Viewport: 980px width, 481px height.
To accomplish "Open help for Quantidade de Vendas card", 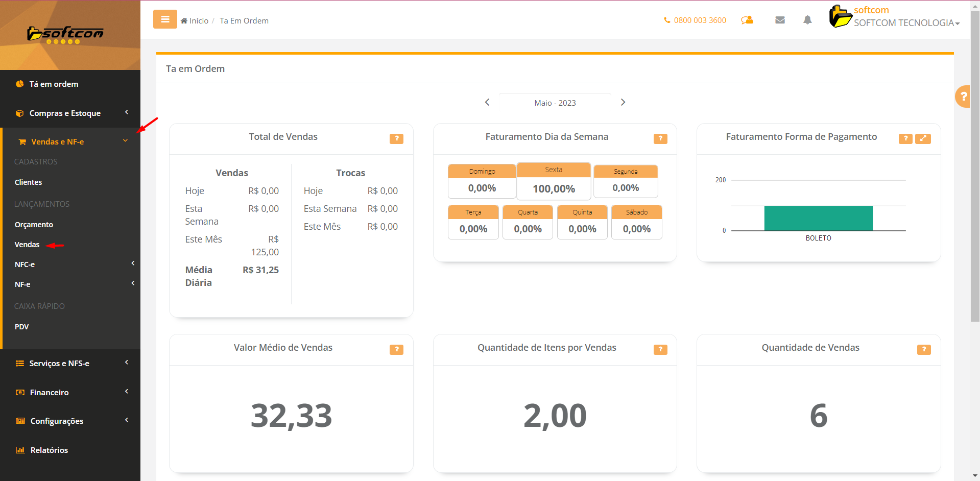I will [924, 349].
